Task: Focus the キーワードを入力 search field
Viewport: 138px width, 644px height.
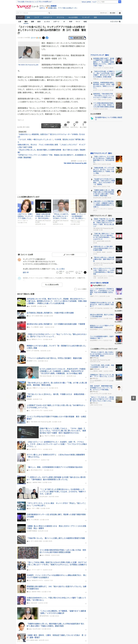Action: (x=32, y=13)
